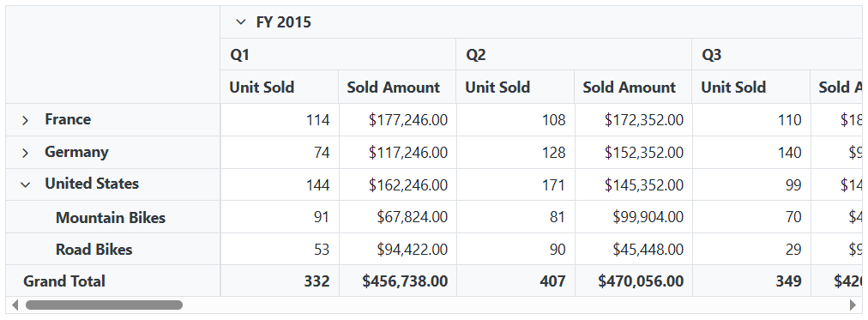Click the cell $152,352.00

(633, 152)
